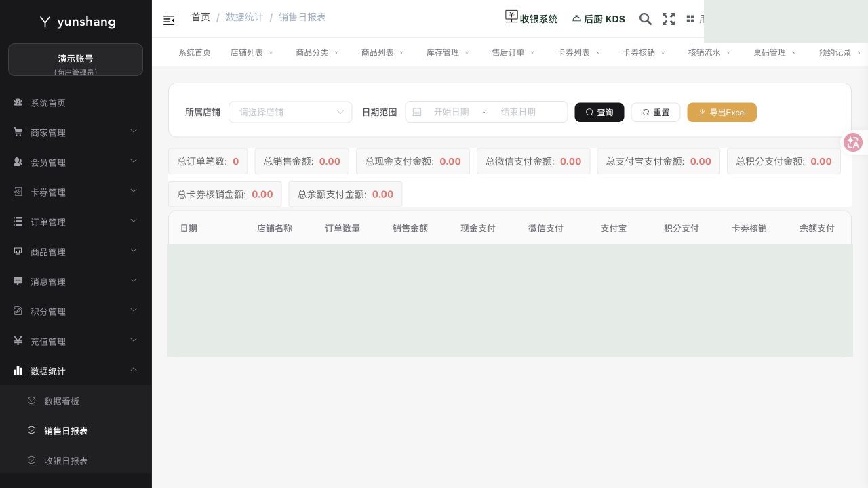Collapse the 数据统计 menu chevron

tap(134, 369)
